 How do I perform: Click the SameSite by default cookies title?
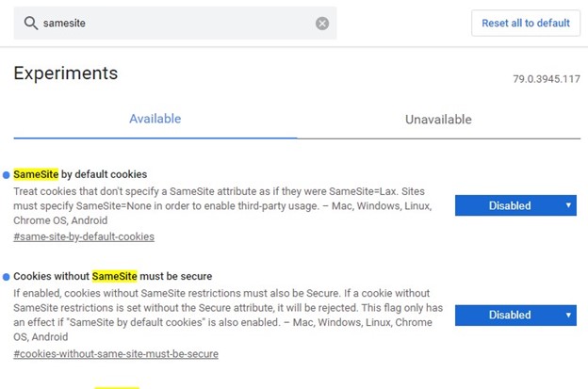[80, 174]
